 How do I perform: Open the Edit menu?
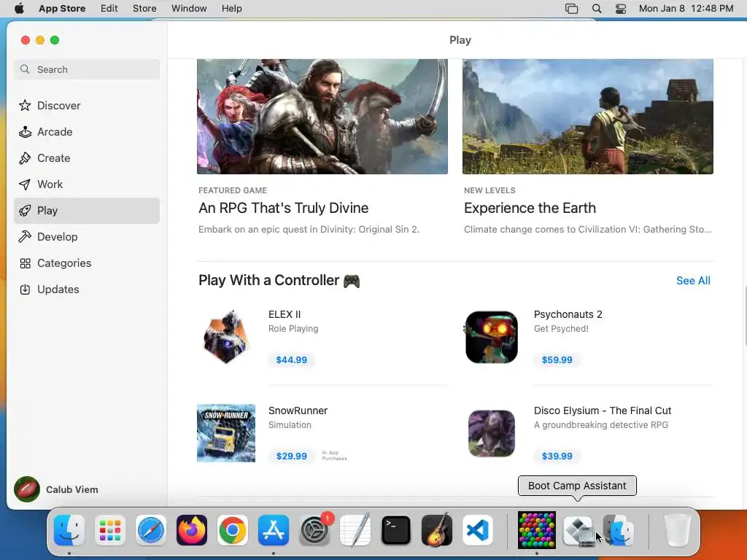(x=109, y=9)
